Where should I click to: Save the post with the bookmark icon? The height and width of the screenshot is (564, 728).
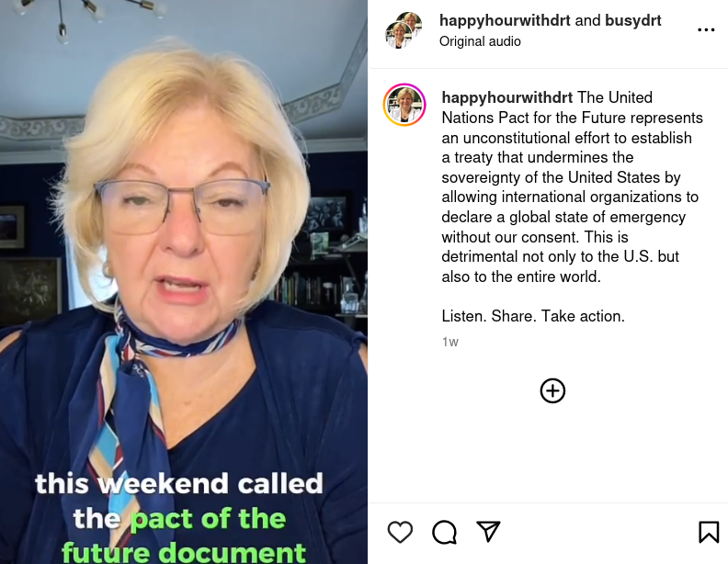[x=709, y=532]
